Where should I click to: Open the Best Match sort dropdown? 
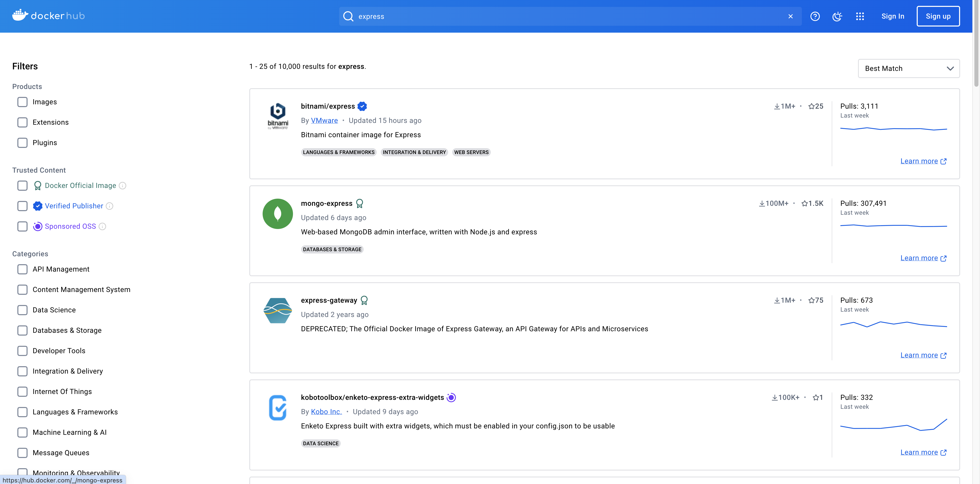tap(909, 68)
